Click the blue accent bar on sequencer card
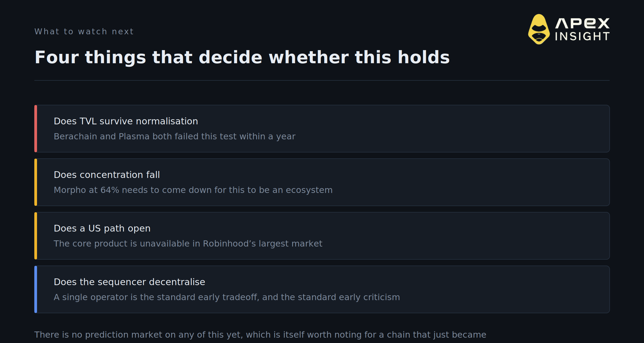Image resolution: width=644 pixels, height=343 pixels. (x=36, y=289)
